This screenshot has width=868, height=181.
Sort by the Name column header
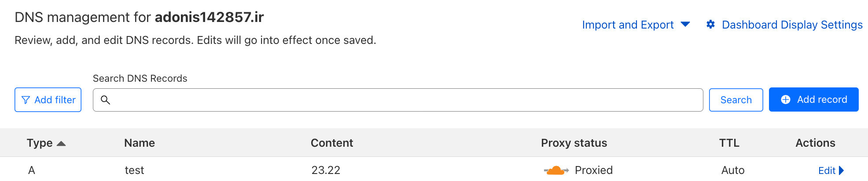tap(140, 143)
